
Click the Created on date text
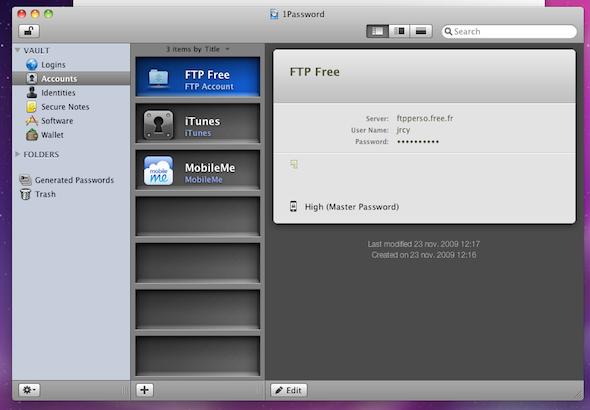424,255
